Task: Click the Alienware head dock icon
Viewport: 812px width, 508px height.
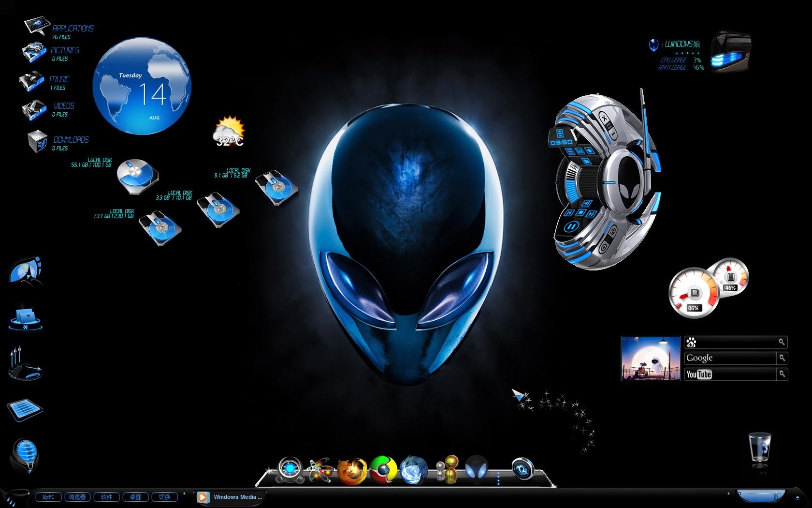Action: [477, 469]
